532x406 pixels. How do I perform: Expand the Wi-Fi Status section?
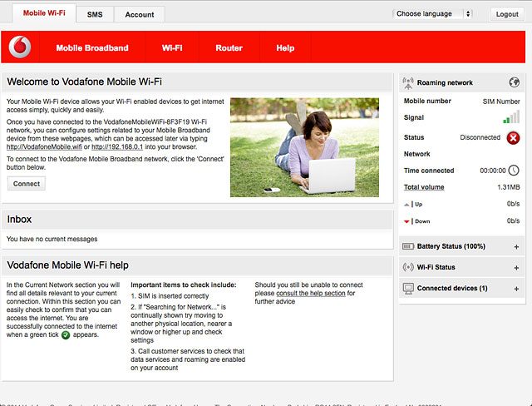516,268
